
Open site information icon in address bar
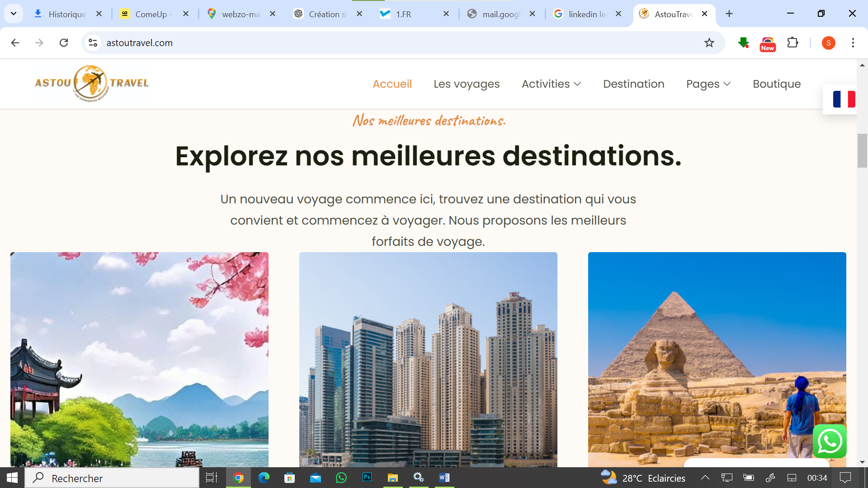[x=93, y=43]
